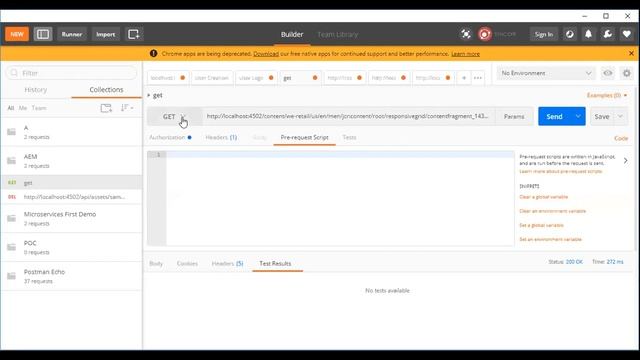Switch to Authorization tab

pos(170,138)
